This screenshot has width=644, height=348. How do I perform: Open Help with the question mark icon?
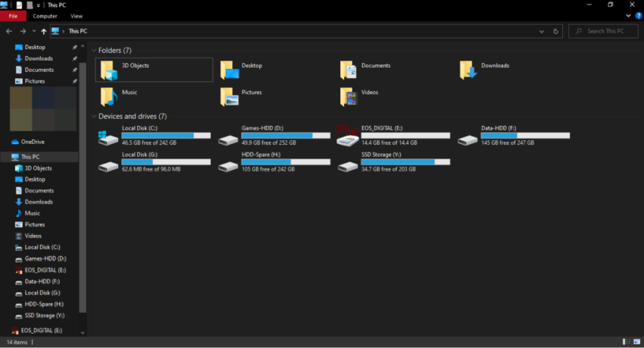coord(638,16)
